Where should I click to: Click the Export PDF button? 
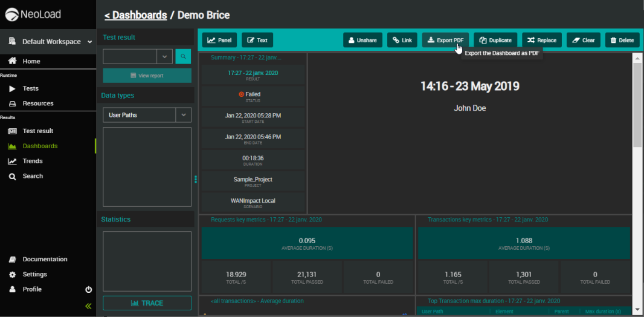click(x=445, y=41)
